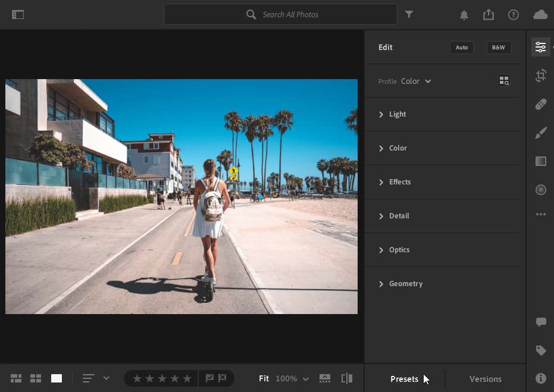Image resolution: width=554 pixels, height=392 pixels.
Task: Open the zoom level dropdown arrow
Action: [306, 379]
